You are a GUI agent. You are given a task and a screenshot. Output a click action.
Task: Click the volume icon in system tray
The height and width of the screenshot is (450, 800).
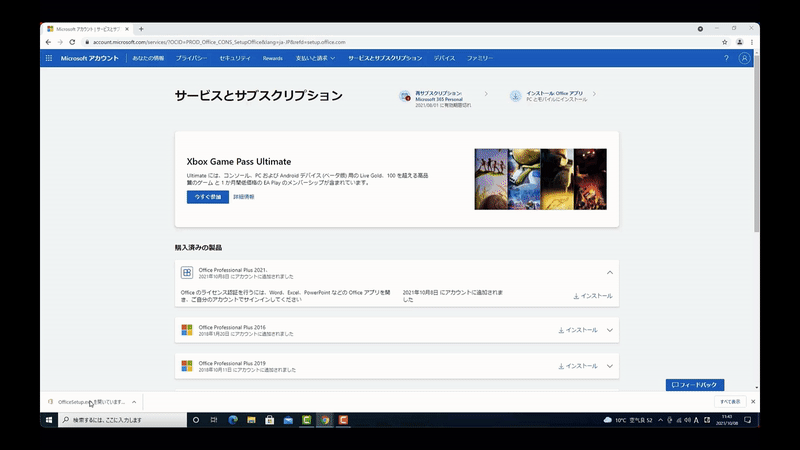tap(687, 420)
